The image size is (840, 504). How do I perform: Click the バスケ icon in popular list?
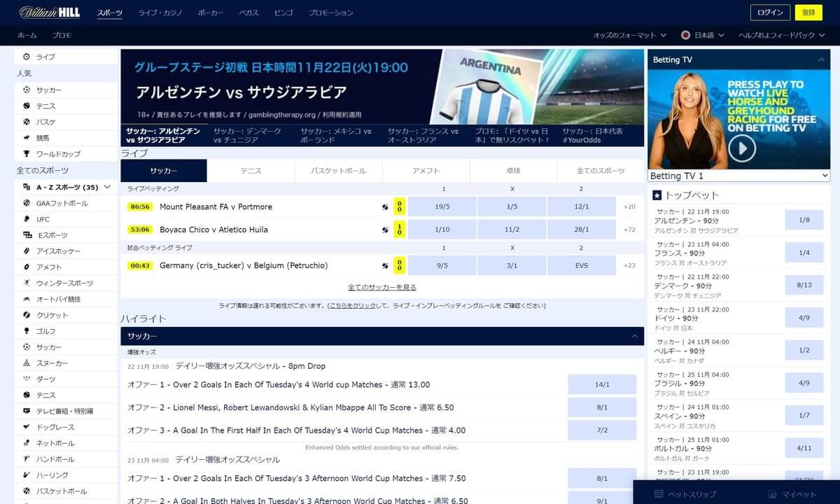tap(27, 122)
